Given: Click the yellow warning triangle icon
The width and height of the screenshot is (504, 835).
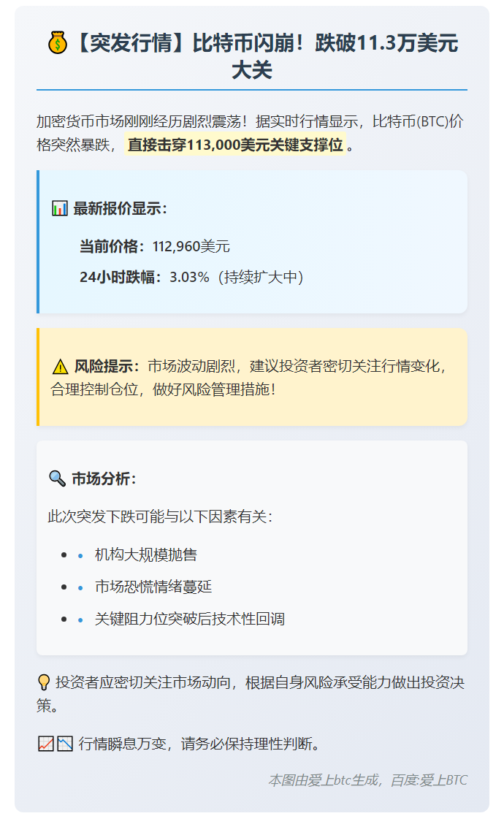Looking at the screenshot, I should coord(61,367).
